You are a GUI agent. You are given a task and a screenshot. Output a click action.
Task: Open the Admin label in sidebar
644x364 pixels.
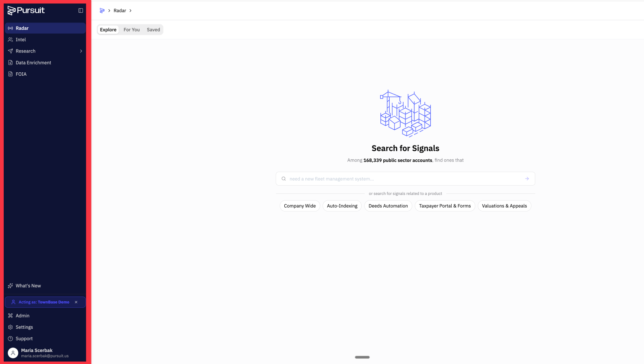[23, 316]
